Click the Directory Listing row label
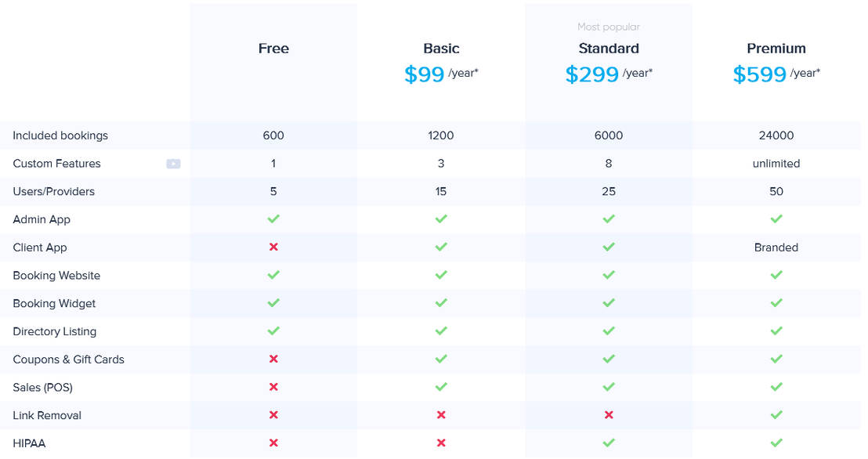Image resolution: width=868 pixels, height=459 pixels. pyautogui.click(x=55, y=331)
